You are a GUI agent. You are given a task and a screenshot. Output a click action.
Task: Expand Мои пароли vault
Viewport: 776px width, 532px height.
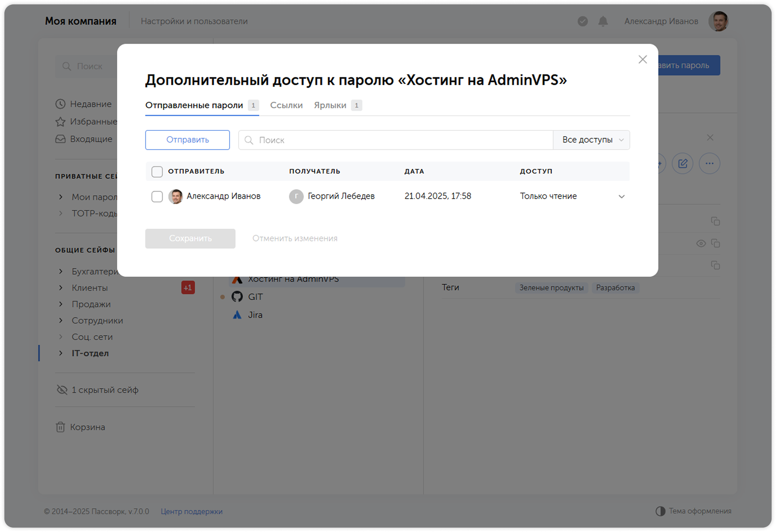pyautogui.click(x=61, y=197)
